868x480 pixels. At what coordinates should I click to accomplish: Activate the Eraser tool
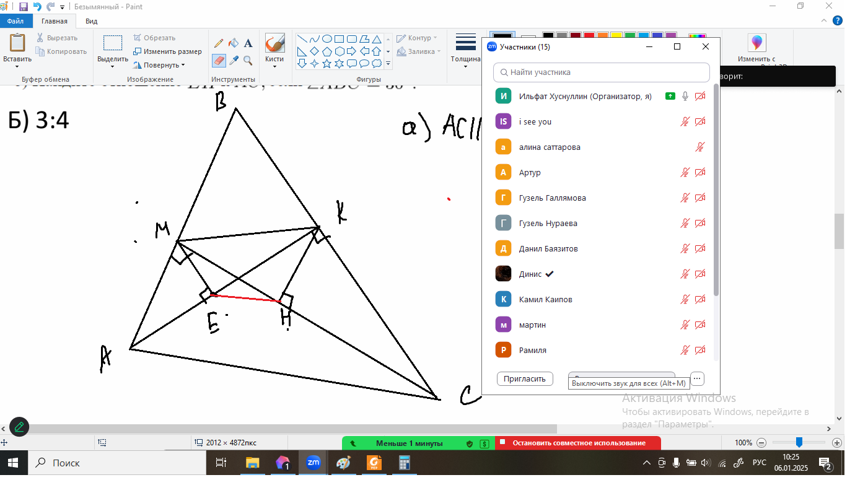coord(219,60)
